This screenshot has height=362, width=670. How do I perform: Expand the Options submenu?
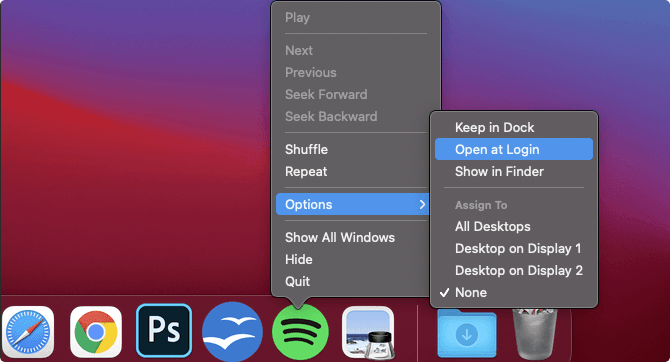click(x=353, y=204)
